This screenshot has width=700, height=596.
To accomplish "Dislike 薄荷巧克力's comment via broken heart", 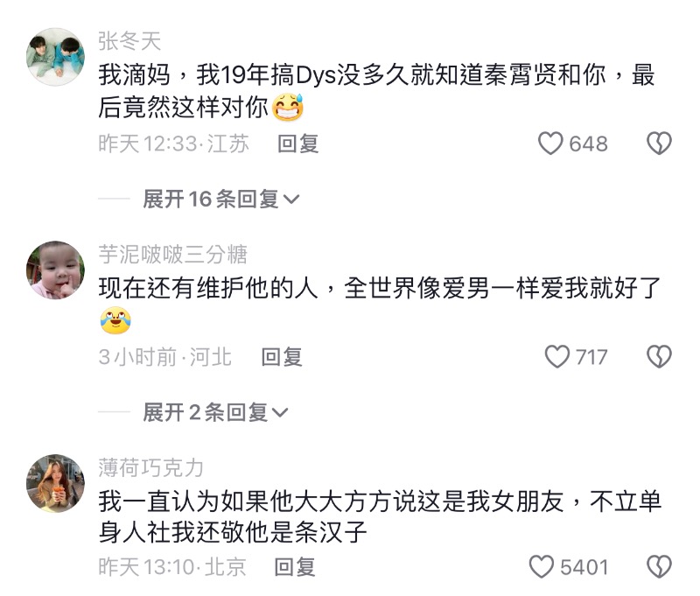I will (x=659, y=566).
